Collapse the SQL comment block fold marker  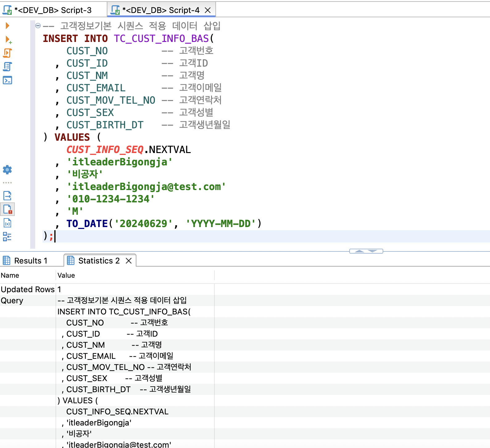tap(38, 26)
